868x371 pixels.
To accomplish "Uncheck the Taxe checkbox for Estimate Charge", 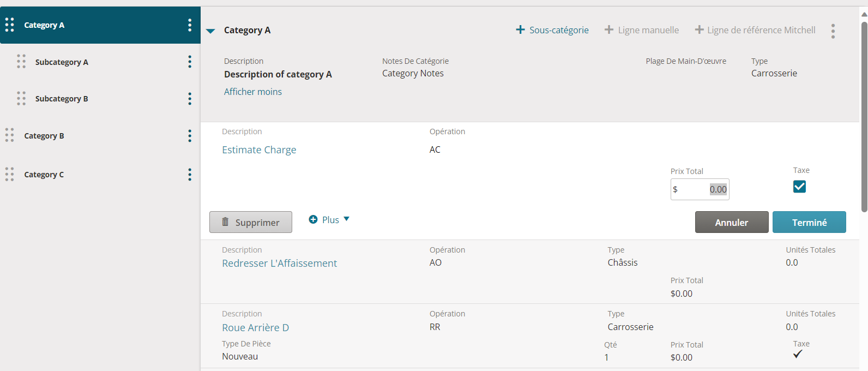I will coord(799,187).
